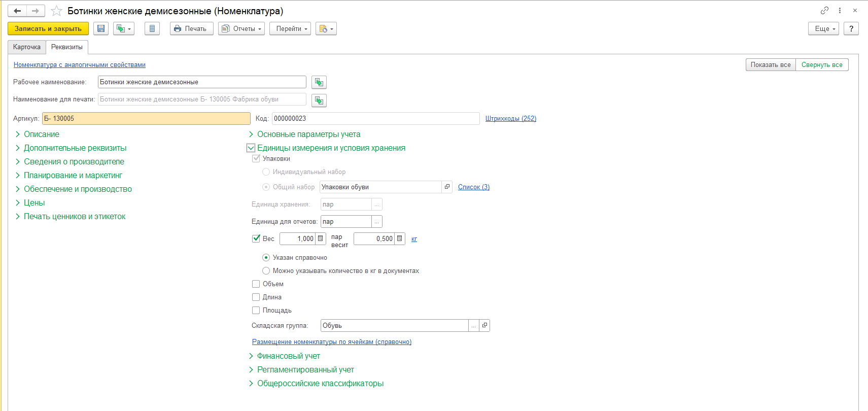
Task: Click the Артикул field with Б- 130005
Action: 146,119
